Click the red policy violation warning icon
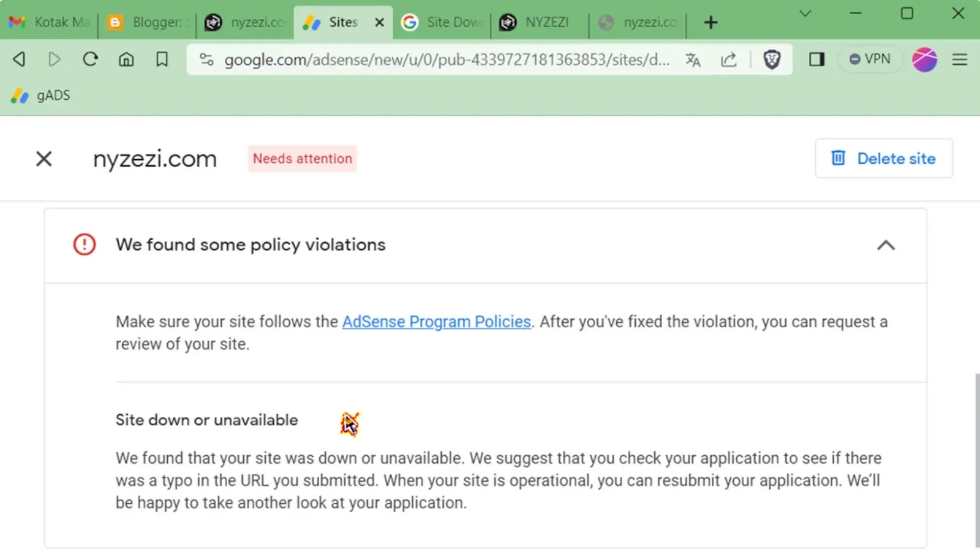The width and height of the screenshot is (980, 552). tap(85, 244)
